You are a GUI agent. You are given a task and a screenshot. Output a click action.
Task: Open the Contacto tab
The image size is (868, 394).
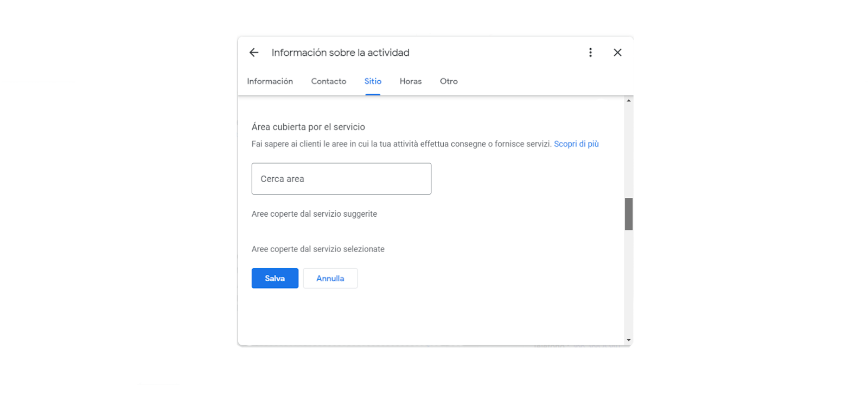(329, 81)
